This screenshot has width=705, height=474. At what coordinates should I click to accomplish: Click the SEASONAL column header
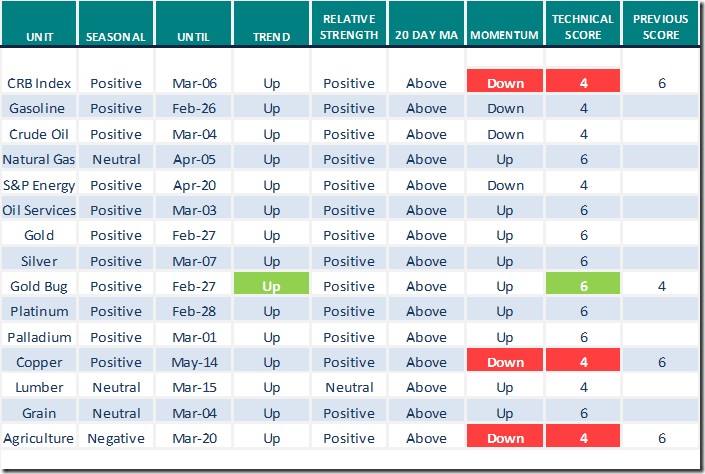tap(116, 36)
